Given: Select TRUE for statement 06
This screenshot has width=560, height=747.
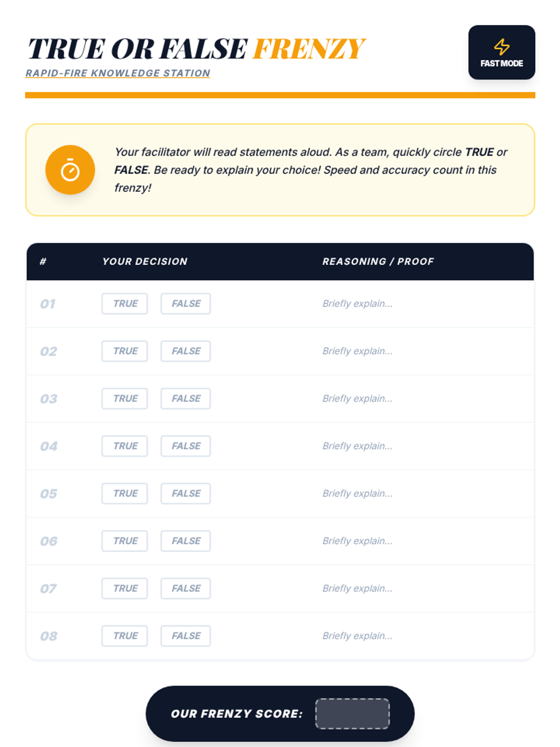Looking at the screenshot, I should [x=125, y=541].
